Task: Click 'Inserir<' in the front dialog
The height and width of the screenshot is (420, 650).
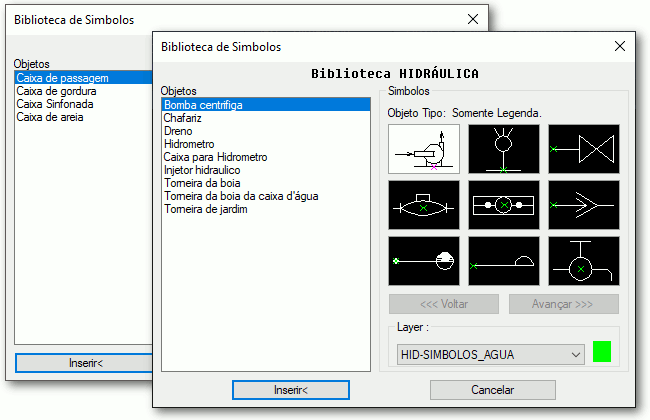Action: [291, 390]
